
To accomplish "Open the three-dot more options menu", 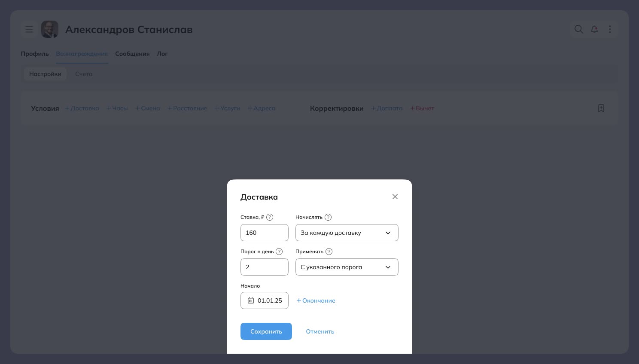I will [610, 29].
